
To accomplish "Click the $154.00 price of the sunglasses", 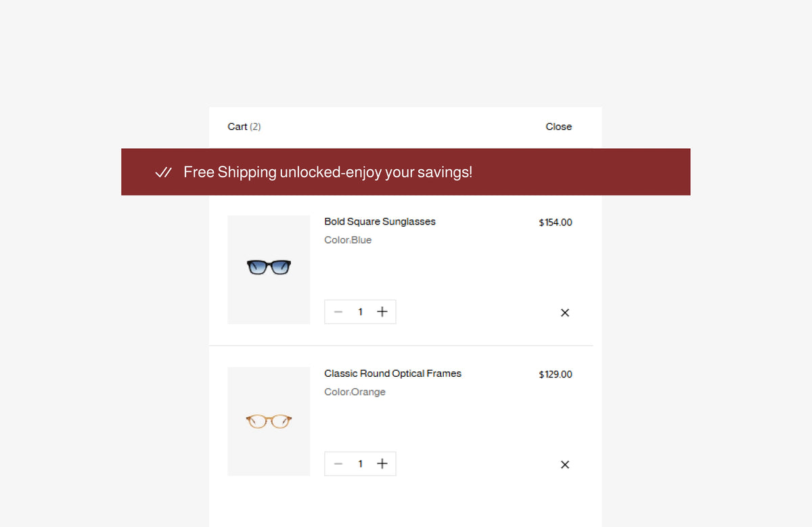I will click(556, 223).
